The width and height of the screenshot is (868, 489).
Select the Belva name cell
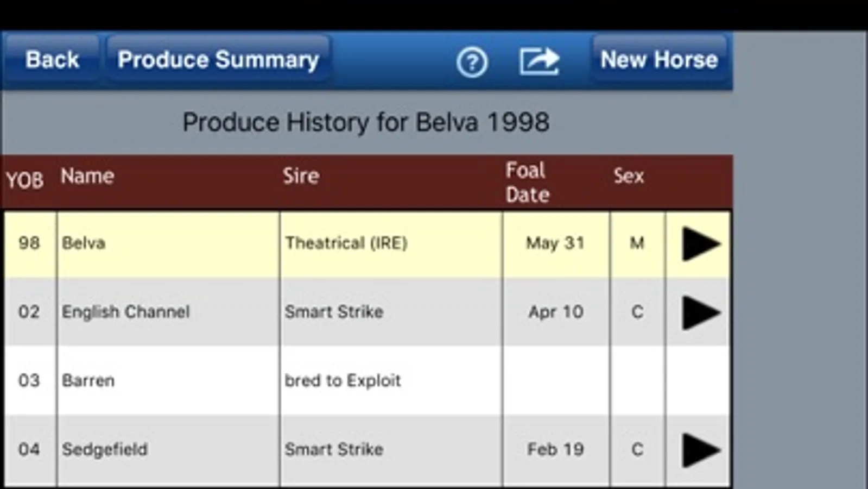[84, 243]
